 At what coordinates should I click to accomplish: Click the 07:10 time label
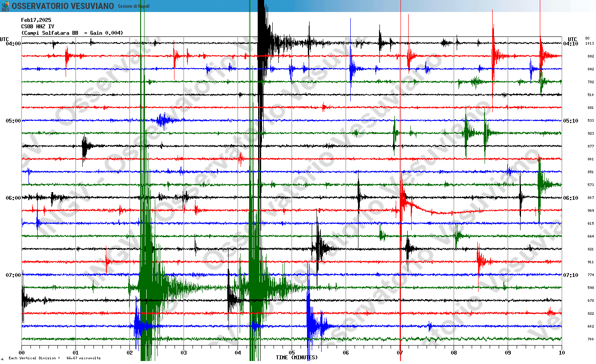click(x=571, y=275)
